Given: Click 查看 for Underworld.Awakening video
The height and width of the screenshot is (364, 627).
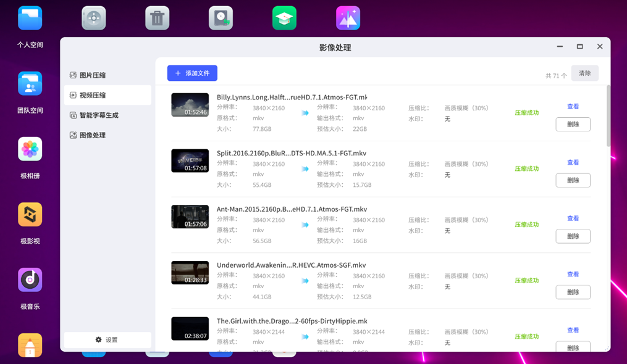Looking at the screenshot, I should pos(573,274).
